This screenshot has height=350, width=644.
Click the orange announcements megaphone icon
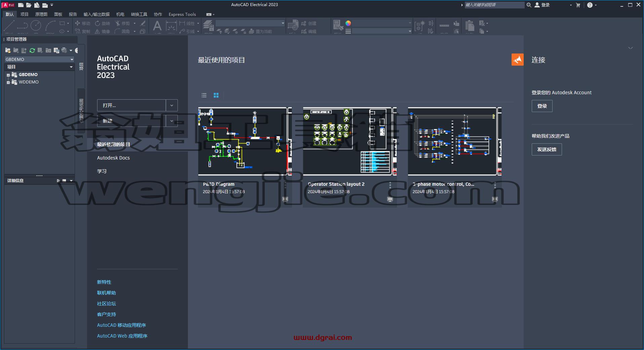pos(518,60)
